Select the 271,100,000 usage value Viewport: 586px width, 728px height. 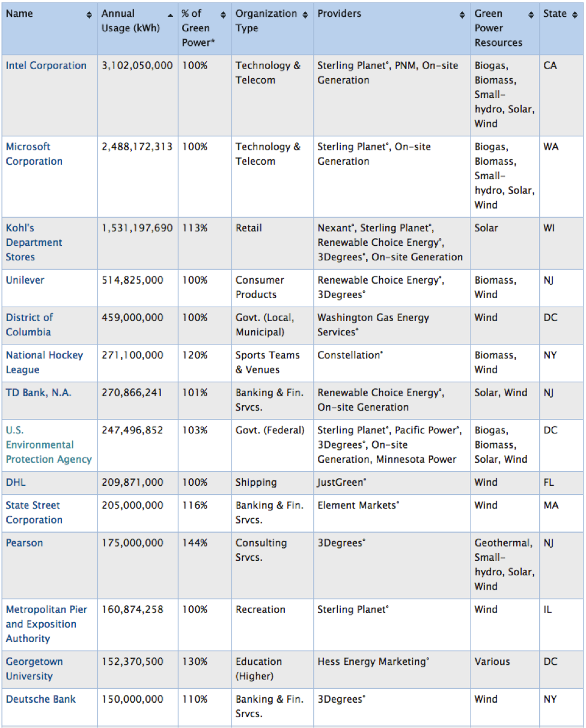pyautogui.click(x=132, y=355)
